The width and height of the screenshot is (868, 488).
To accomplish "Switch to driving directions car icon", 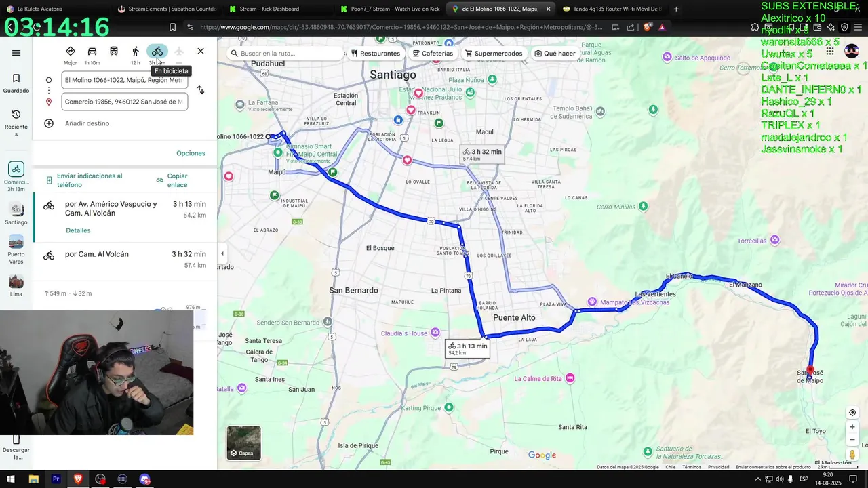I will point(92,52).
